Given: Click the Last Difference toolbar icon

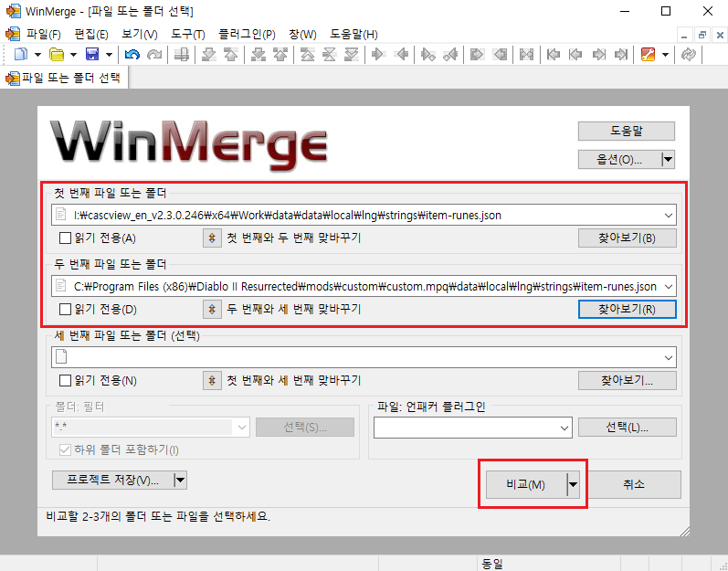Looking at the screenshot, I should click(352, 55).
